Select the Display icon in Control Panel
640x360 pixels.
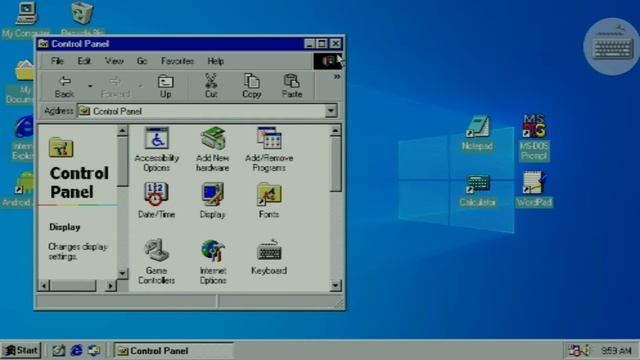pos(213,201)
